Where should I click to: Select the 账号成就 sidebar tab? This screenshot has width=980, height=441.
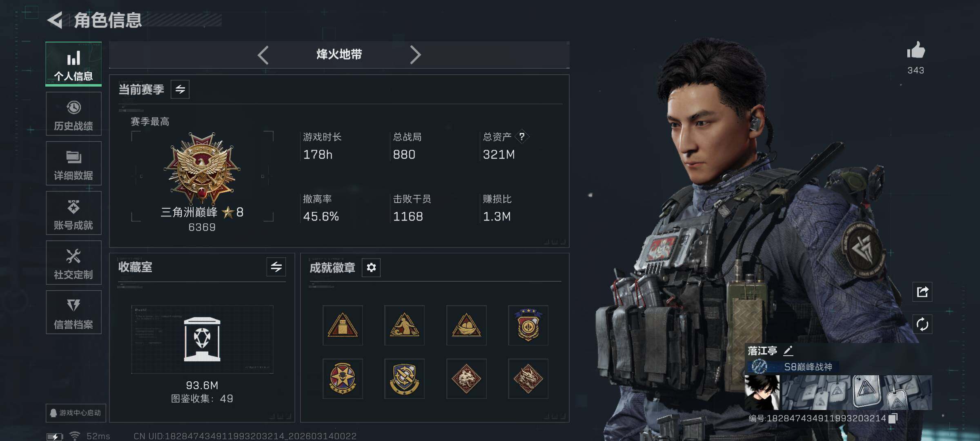tap(73, 213)
